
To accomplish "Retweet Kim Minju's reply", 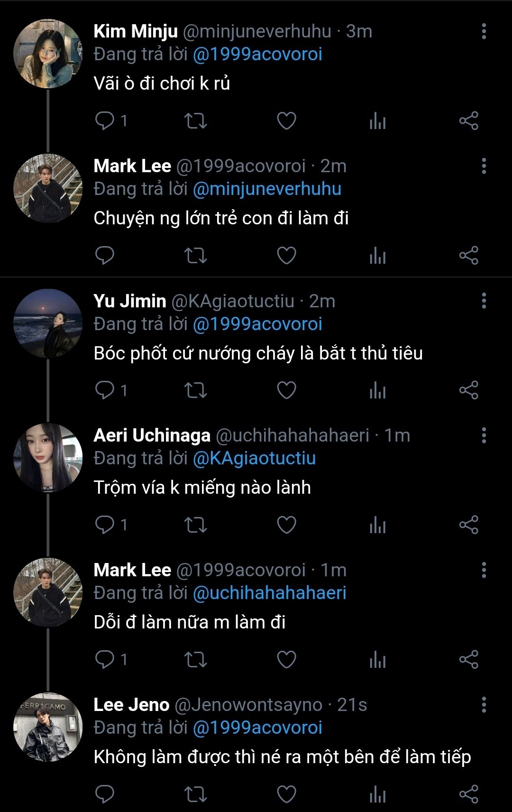I will [195, 120].
